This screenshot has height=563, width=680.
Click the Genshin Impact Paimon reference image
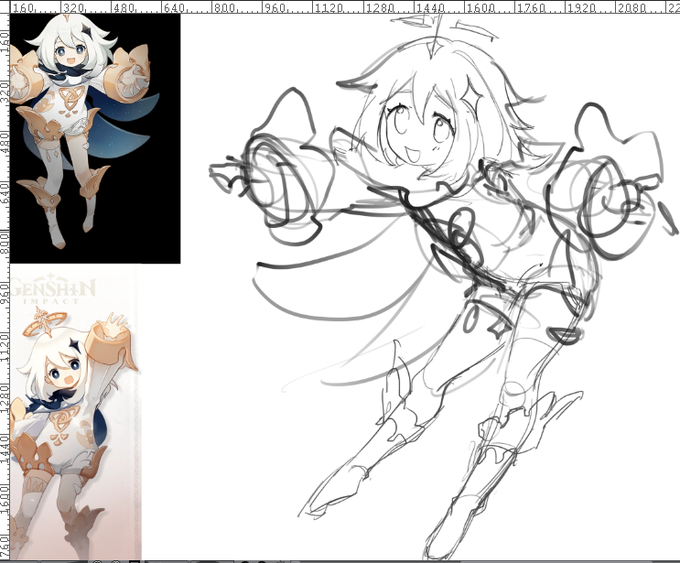pos(75,413)
